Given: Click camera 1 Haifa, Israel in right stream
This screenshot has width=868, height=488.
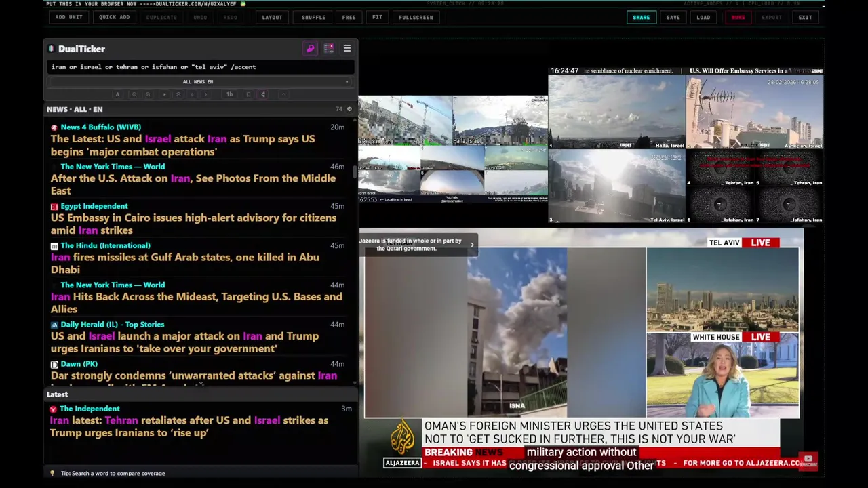Looking at the screenshot, I should (x=616, y=112).
